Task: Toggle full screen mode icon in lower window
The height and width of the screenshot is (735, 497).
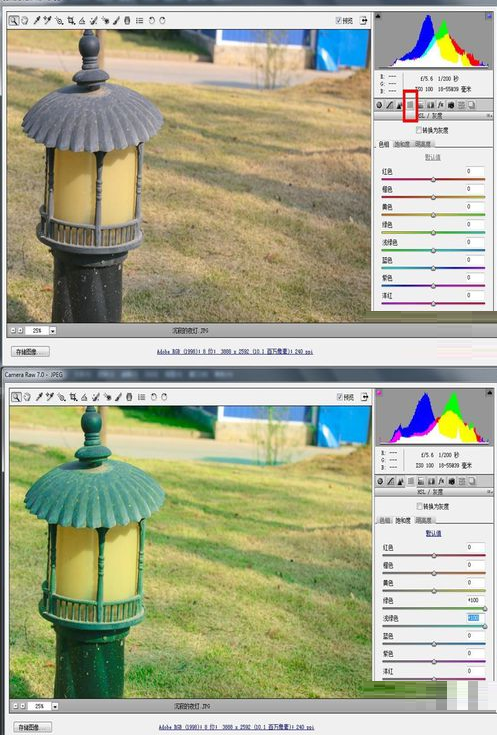Action: pyautogui.click(x=364, y=397)
